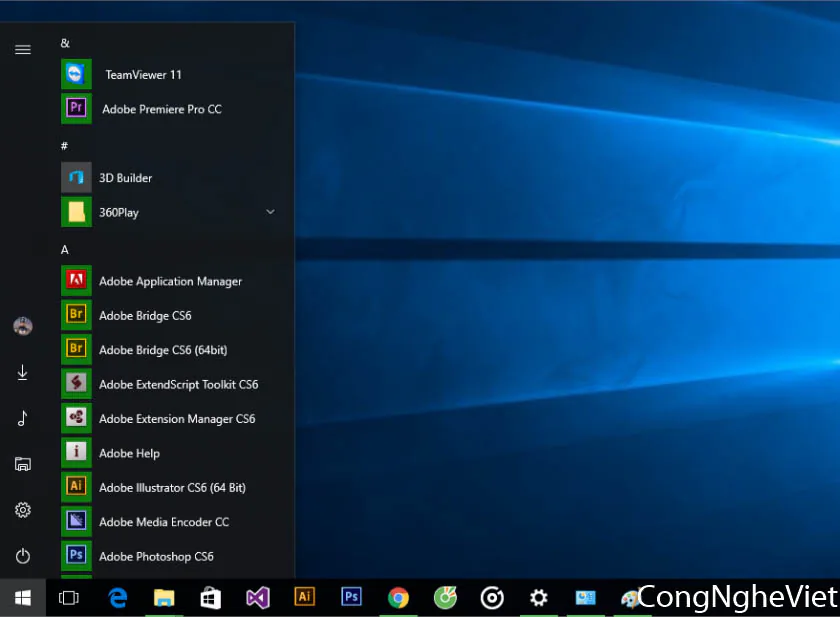Open Settings gear in Start sidebar

tap(22, 510)
